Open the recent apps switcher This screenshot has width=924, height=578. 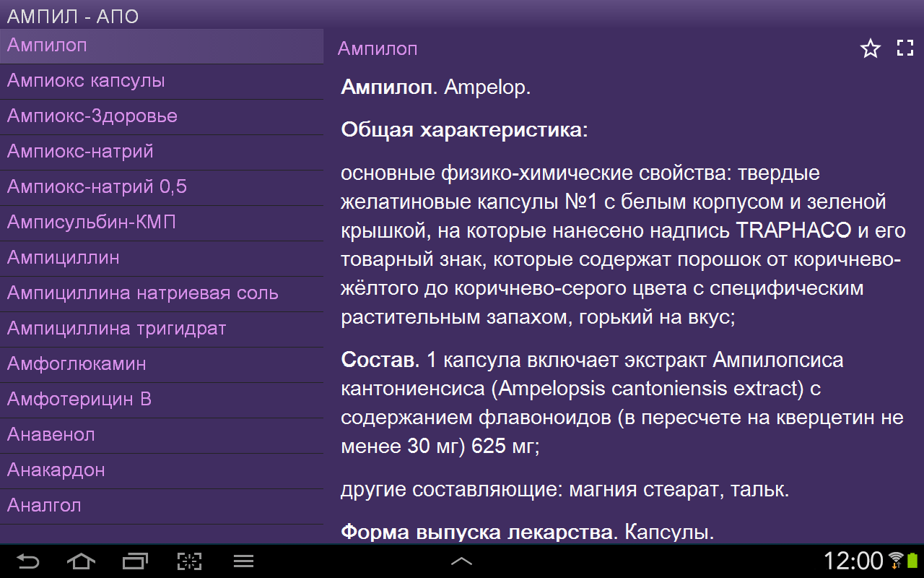point(135,561)
